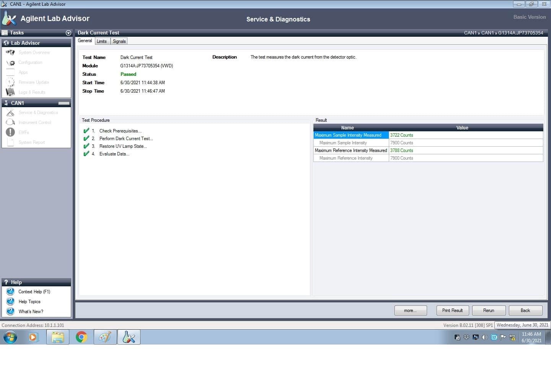The height and width of the screenshot is (392, 551).
Task: Click the CAN1 connection status bar indicator
Action: (64, 103)
